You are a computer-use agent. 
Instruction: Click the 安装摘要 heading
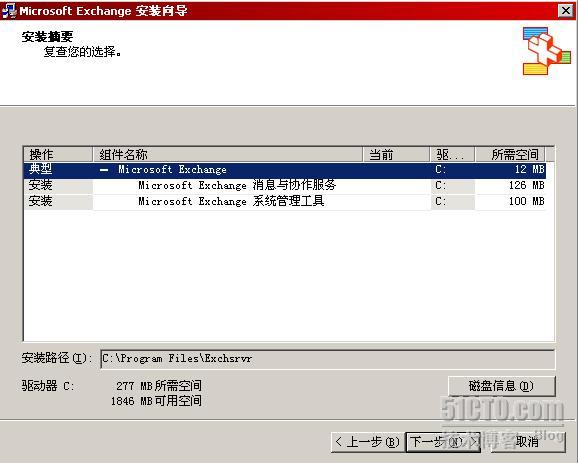pos(47,36)
